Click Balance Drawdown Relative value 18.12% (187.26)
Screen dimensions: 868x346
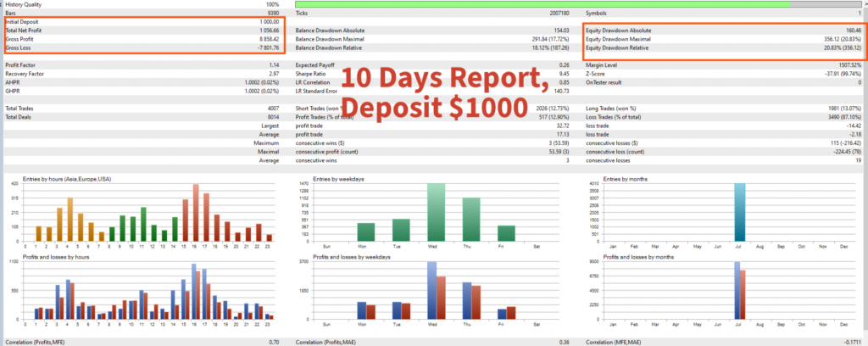[x=551, y=48]
